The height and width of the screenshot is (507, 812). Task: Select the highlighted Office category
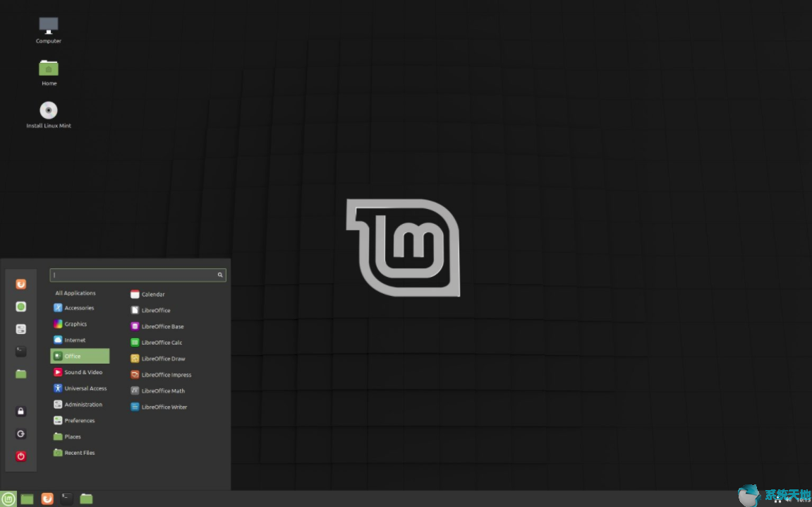(80, 356)
